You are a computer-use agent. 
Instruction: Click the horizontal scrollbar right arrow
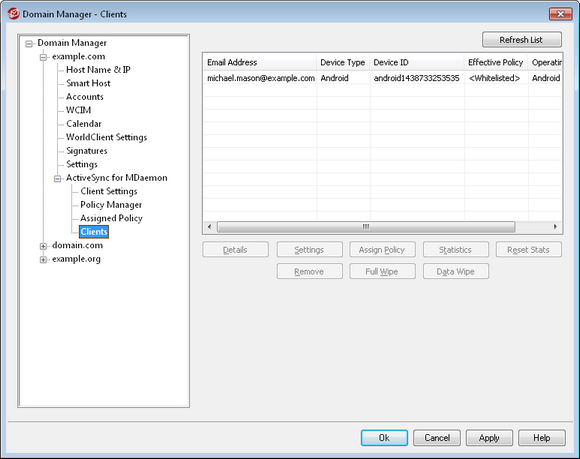coord(555,226)
